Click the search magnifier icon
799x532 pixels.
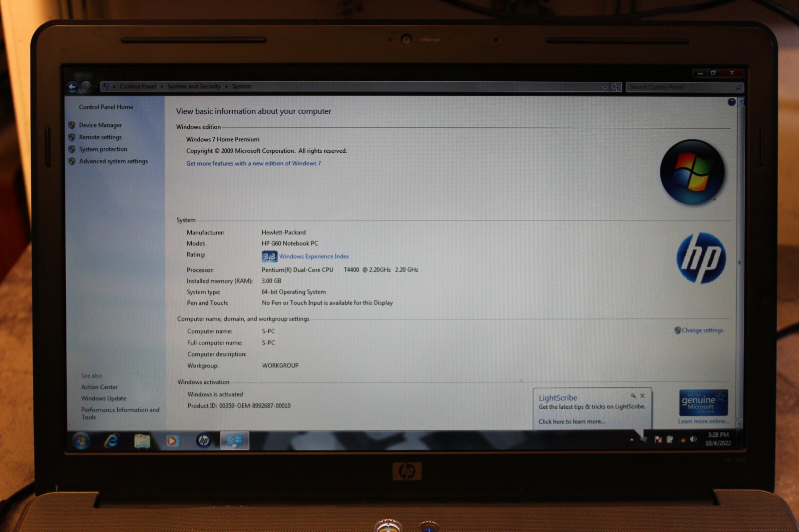(739, 87)
